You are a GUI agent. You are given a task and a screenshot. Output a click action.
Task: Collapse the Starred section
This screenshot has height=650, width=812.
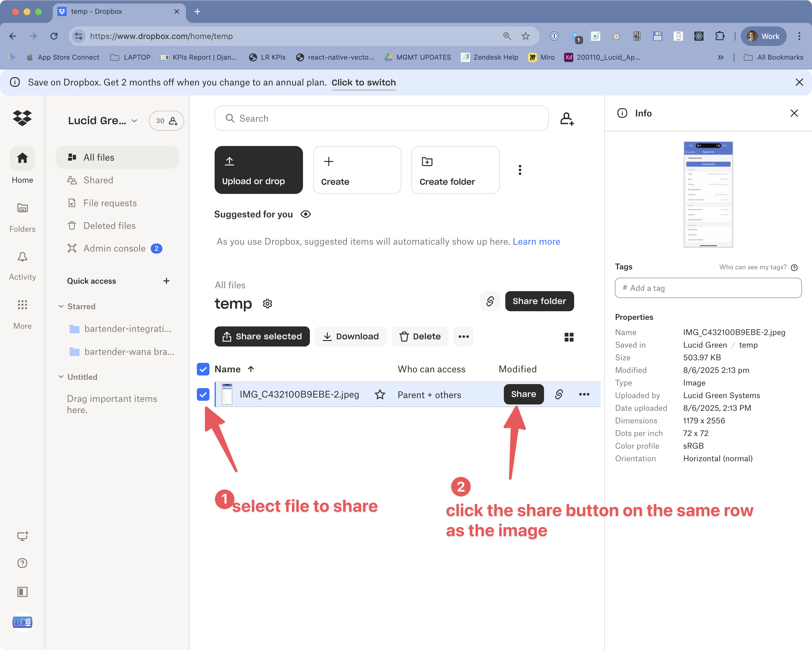click(61, 306)
